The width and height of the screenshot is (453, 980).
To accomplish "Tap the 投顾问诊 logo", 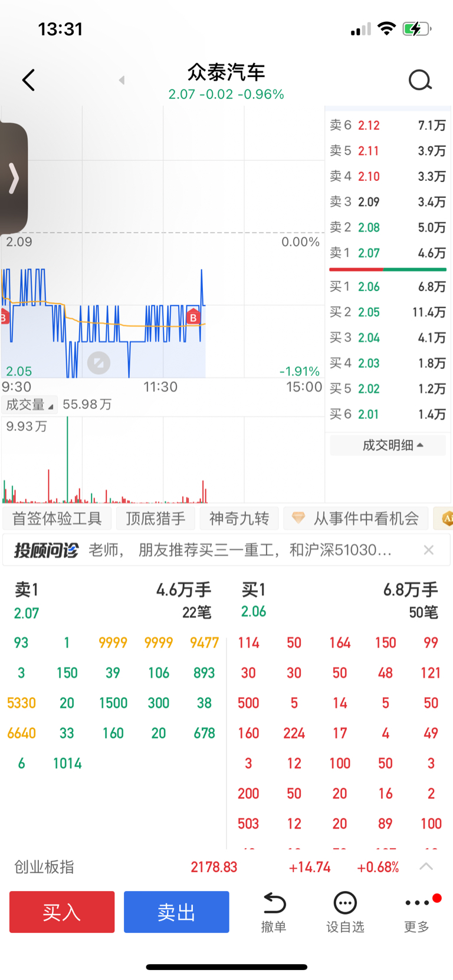I will tap(46, 550).
